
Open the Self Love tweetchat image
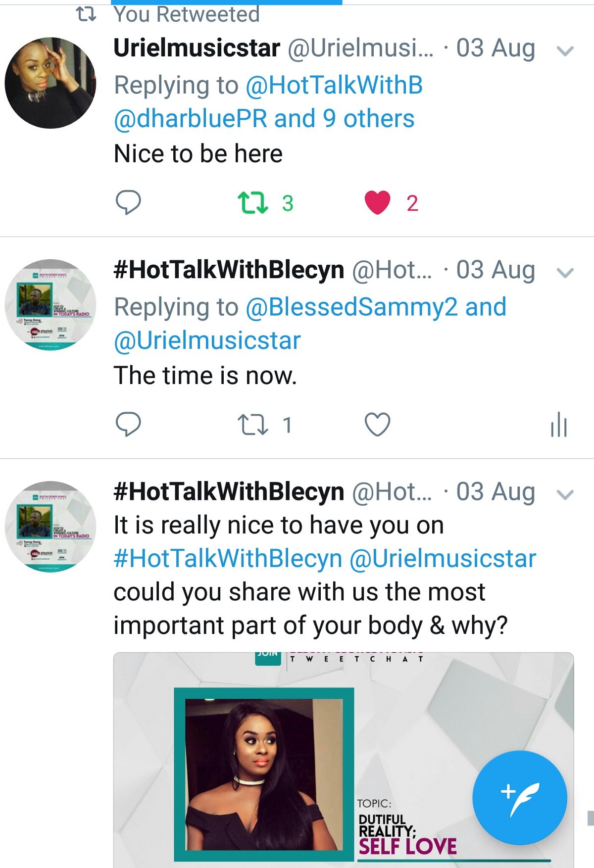pyautogui.click(x=344, y=760)
